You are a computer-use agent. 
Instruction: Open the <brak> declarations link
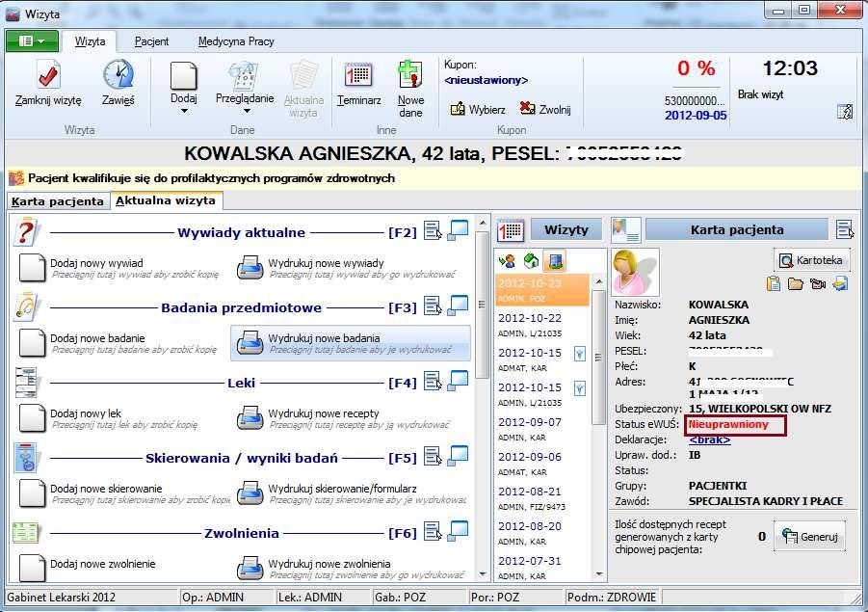point(710,439)
